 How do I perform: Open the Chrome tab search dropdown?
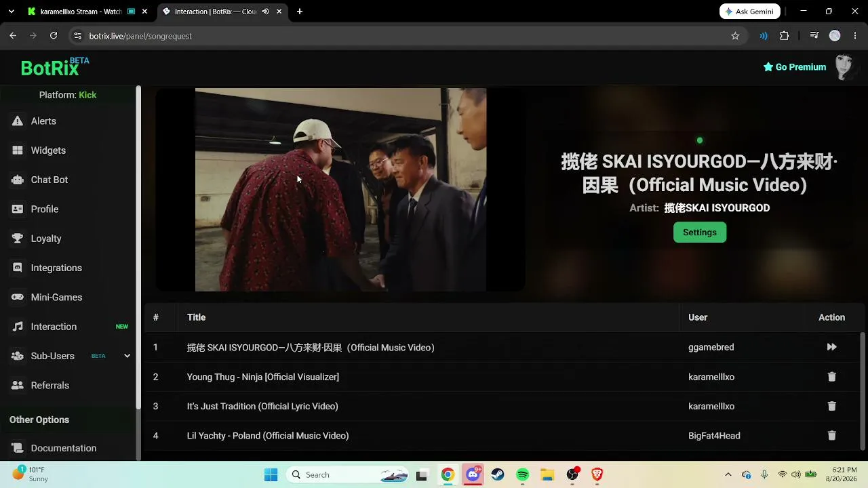coord(11,12)
